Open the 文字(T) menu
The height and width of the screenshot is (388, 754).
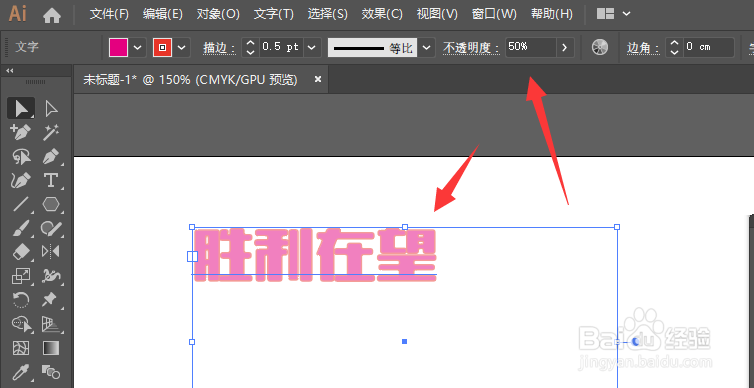pyautogui.click(x=274, y=14)
